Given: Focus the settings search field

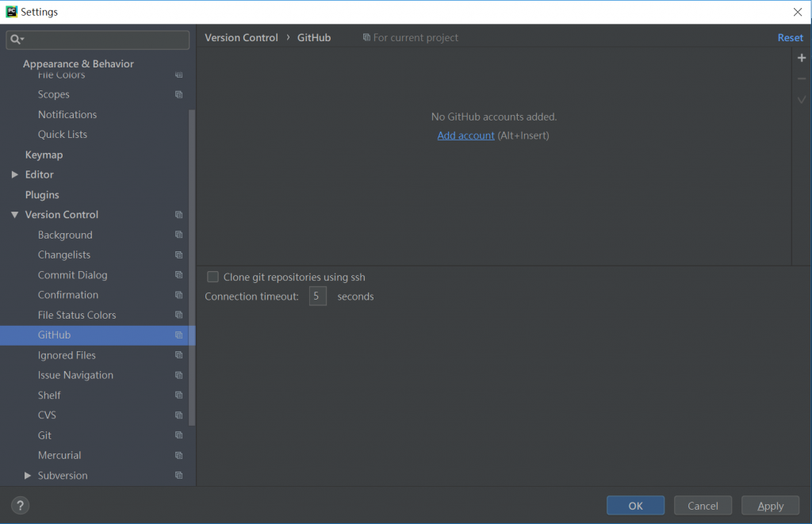Looking at the screenshot, I should 98,40.
